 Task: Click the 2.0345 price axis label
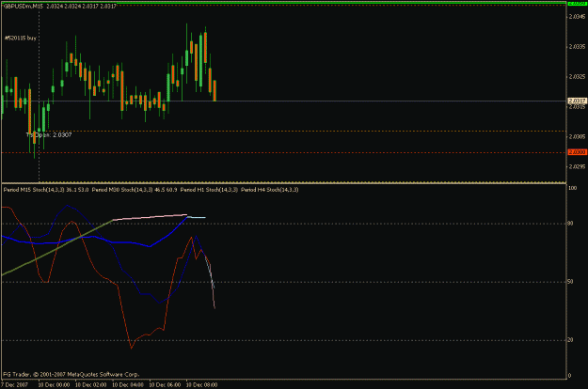point(577,17)
